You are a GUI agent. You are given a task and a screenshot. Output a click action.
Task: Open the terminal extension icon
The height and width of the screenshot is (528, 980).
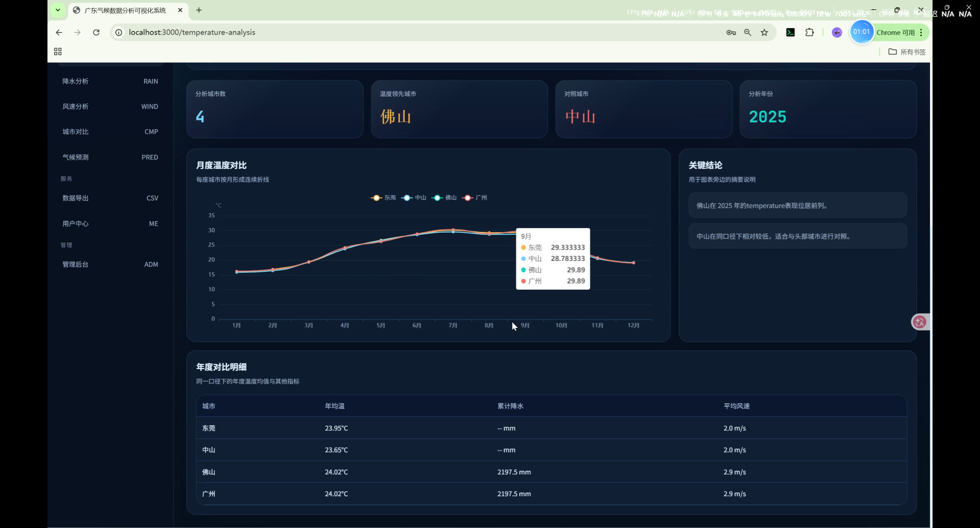790,33
